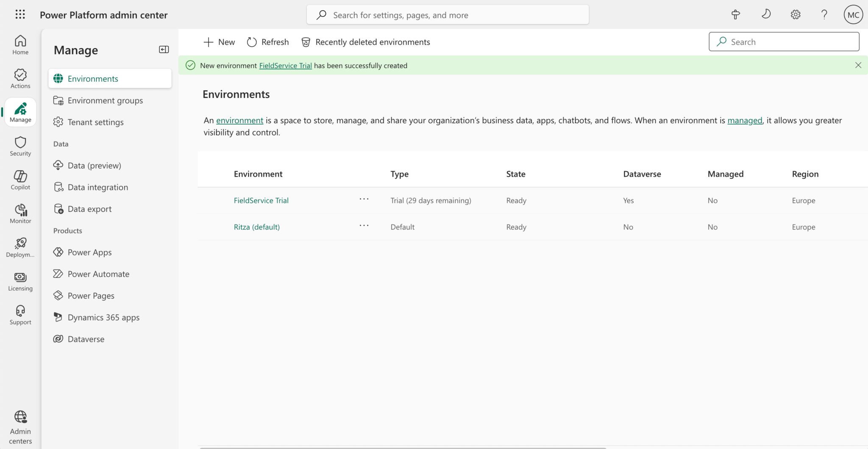The height and width of the screenshot is (449, 868).
Task: Open Monitor in the navigation rail
Action: tap(20, 213)
